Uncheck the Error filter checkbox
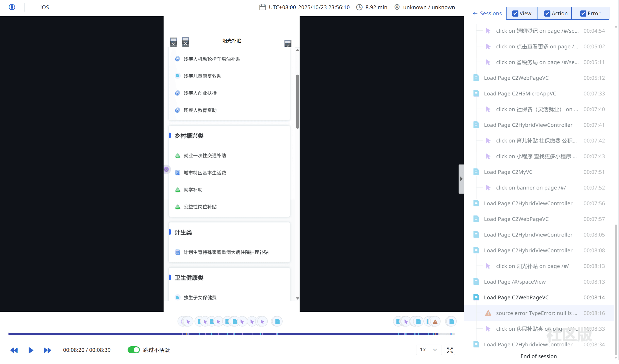Screen dimensions: 619x364 [583, 14]
